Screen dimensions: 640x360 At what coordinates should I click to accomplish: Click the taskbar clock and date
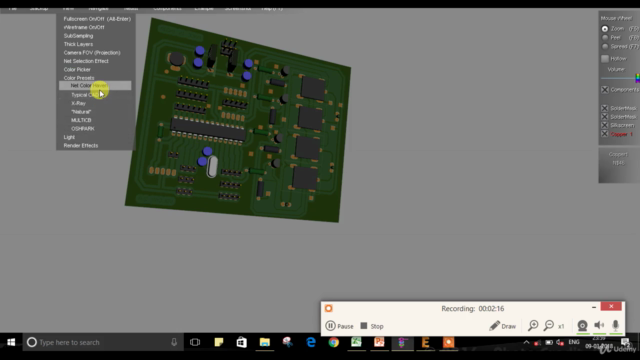tap(599, 342)
